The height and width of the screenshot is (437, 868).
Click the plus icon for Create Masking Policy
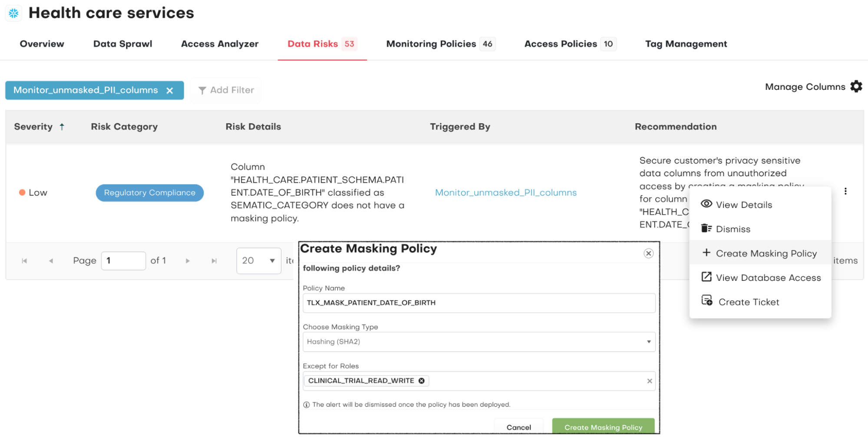tap(706, 253)
